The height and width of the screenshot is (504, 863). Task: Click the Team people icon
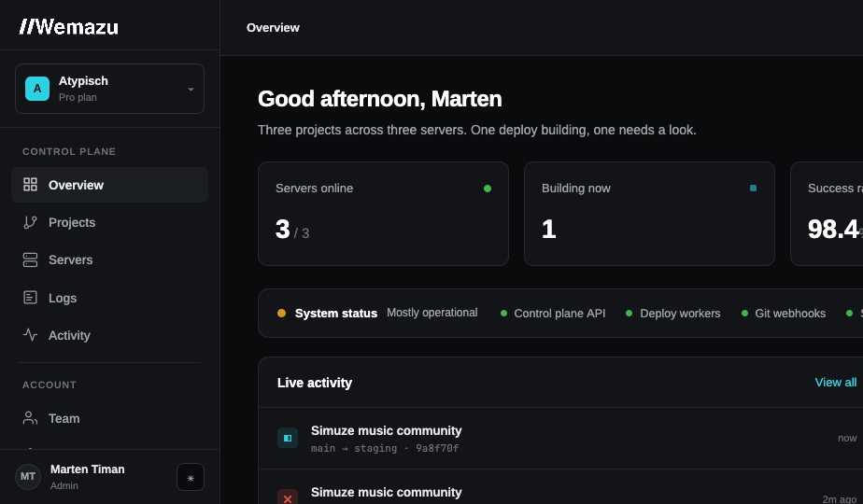[30, 418]
